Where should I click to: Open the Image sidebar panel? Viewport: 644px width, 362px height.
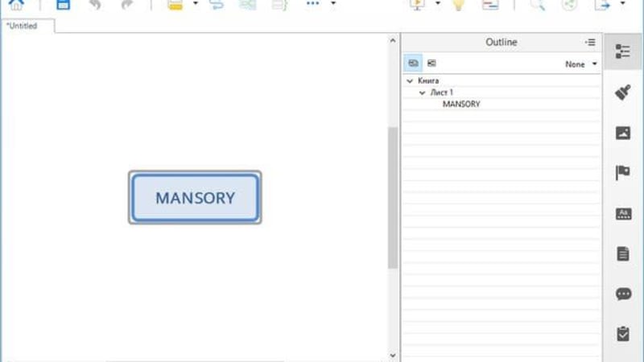click(x=622, y=133)
